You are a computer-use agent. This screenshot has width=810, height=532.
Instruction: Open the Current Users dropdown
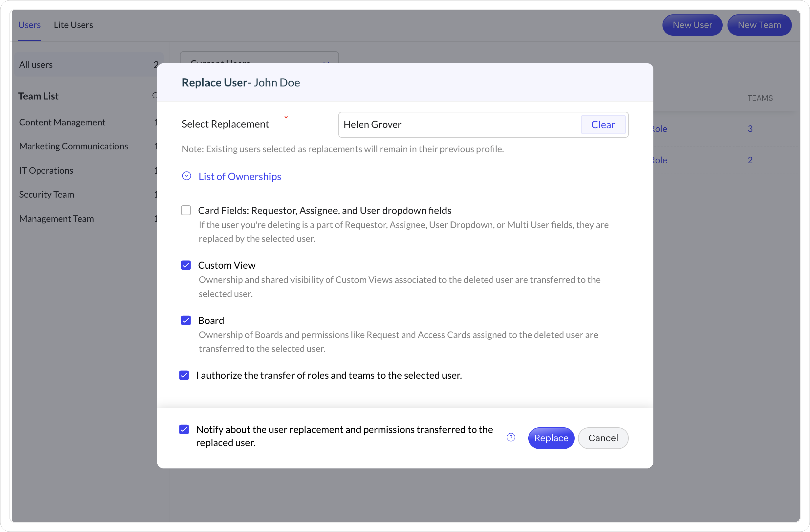click(259, 58)
